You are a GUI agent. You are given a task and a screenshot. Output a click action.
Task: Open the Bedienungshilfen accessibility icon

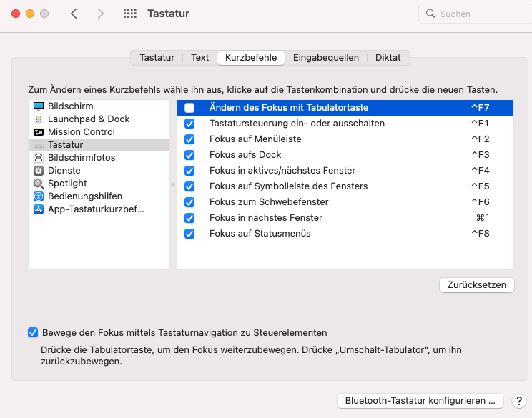39,196
